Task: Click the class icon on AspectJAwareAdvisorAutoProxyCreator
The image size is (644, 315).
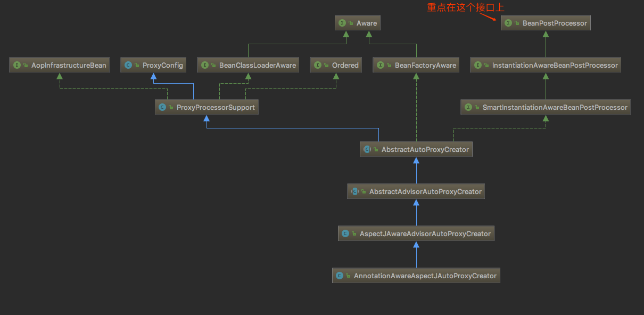Action: coord(345,233)
